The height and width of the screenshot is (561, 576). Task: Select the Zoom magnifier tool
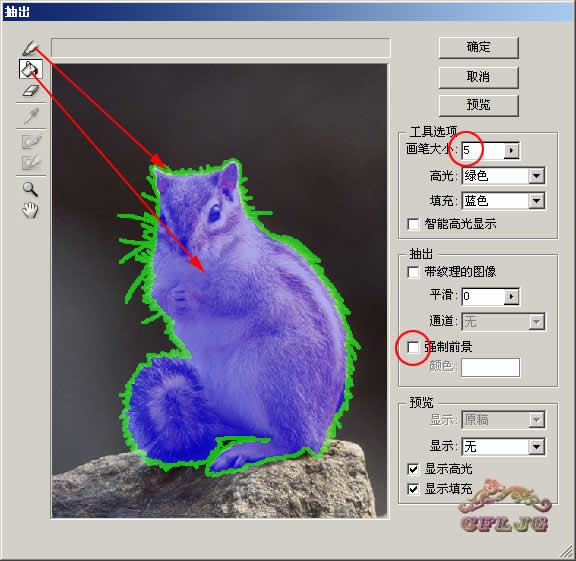point(30,189)
